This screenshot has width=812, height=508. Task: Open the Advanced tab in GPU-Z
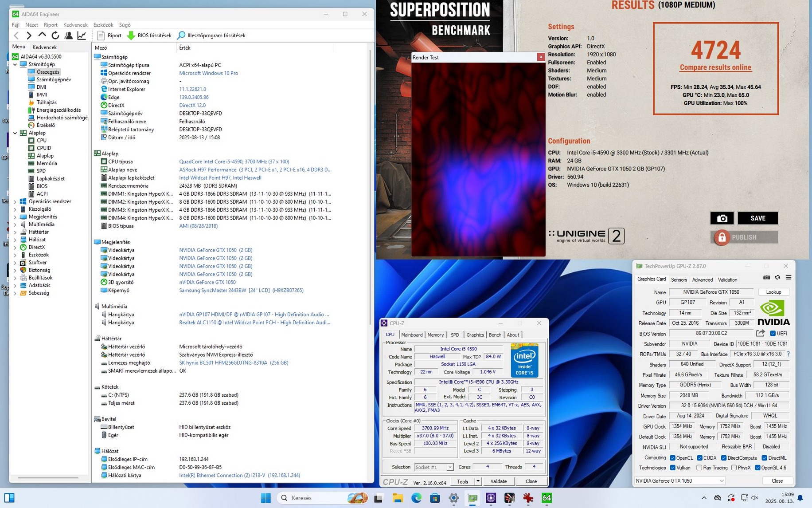[702, 280]
